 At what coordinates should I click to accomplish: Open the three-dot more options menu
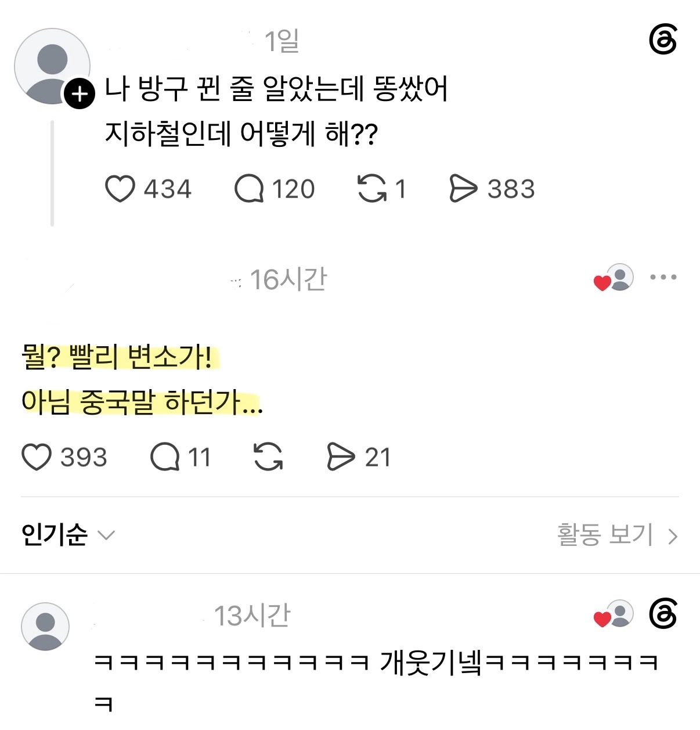663,277
